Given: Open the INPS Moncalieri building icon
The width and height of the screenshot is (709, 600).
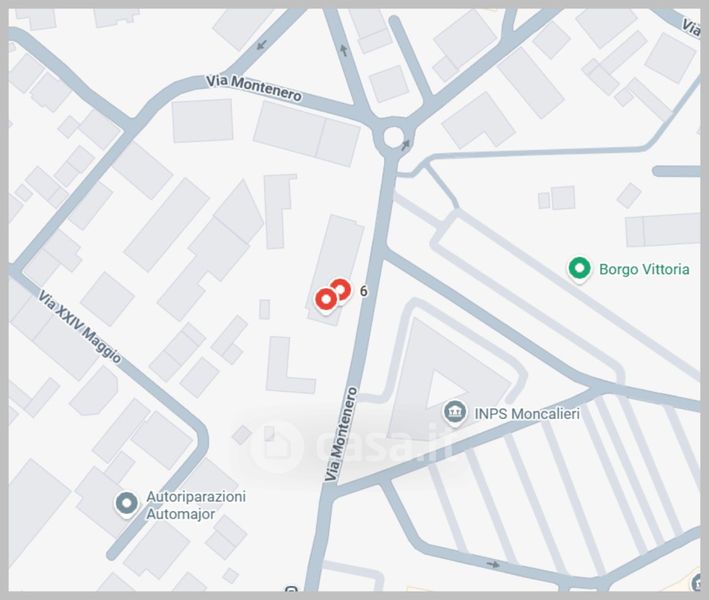Looking at the screenshot, I should pyautogui.click(x=454, y=413).
